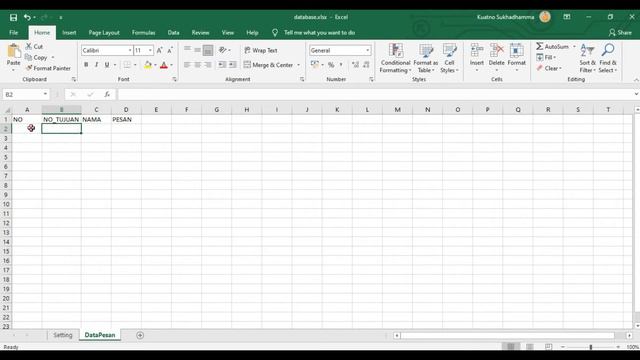
Task: Align text to the left
Action: tap(187, 64)
